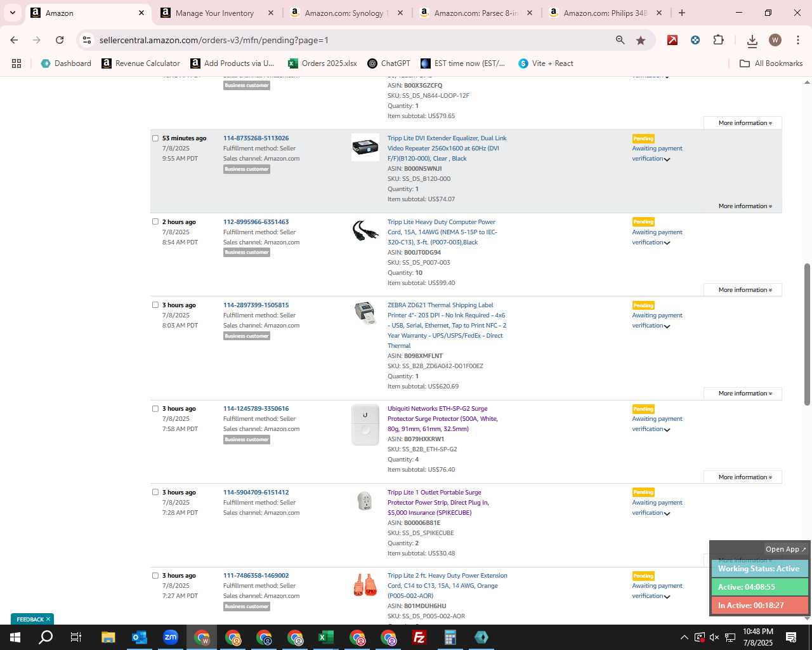Open the Dashboard bookmark
Image resolution: width=812 pixels, height=650 pixels.
[66, 63]
